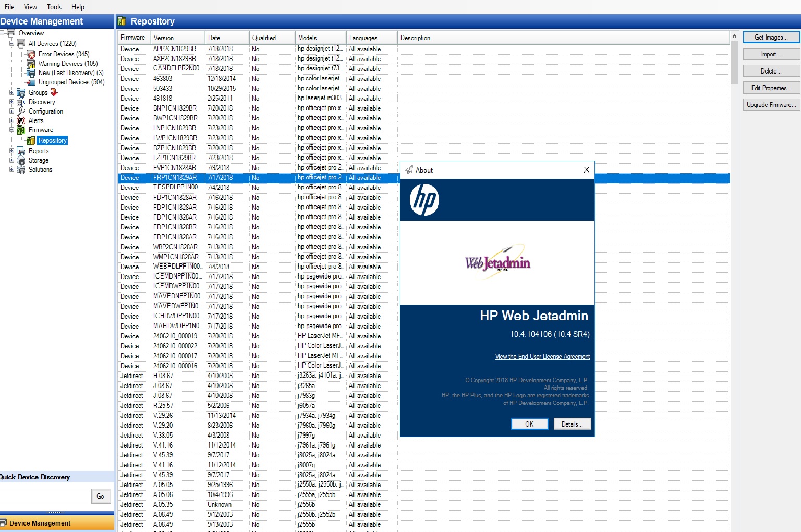Screen dimensions: 801x532
Task: Collapse the All Devices node
Action: (x=11, y=43)
